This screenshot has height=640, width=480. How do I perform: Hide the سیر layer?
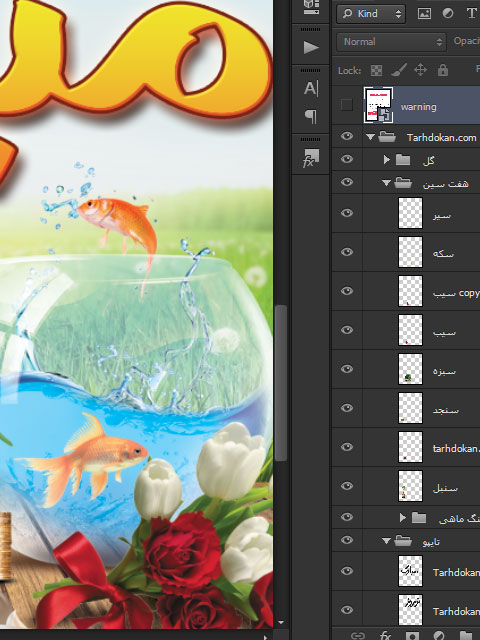click(347, 213)
